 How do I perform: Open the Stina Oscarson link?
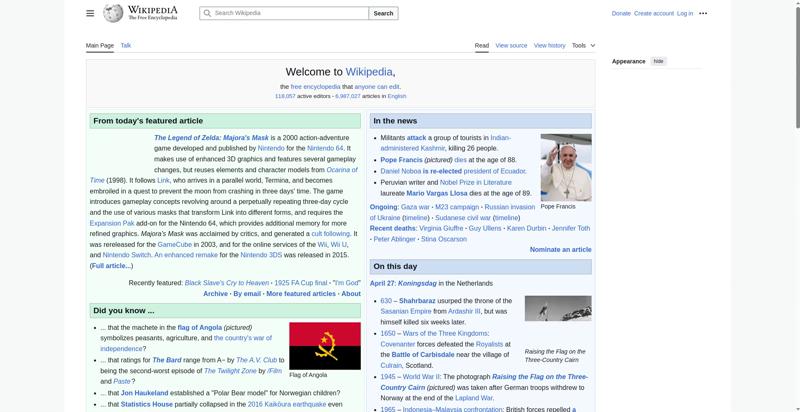[x=444, y=239]
